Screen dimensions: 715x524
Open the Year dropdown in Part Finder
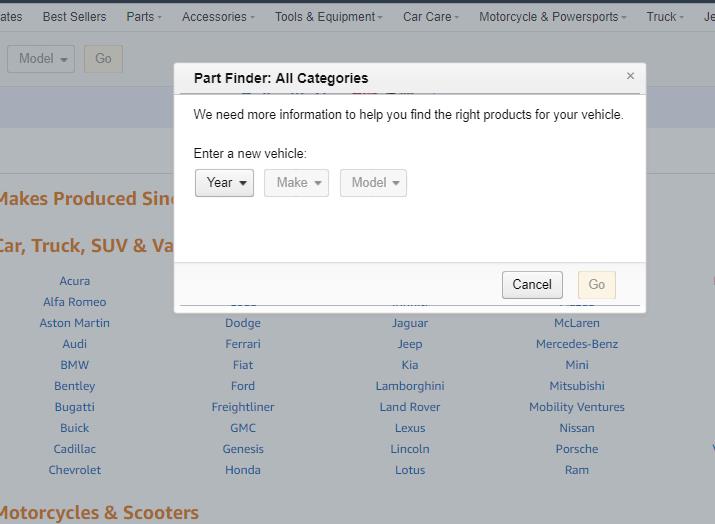224,183
